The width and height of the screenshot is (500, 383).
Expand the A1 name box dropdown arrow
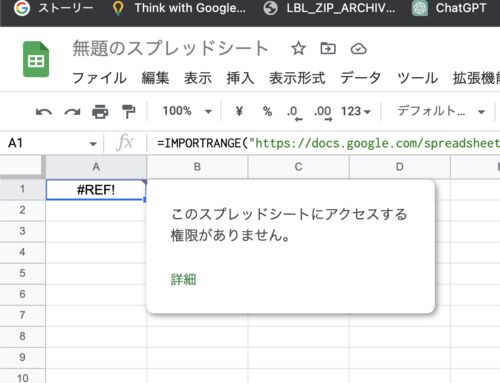pyautogui.click(x=93, y=144)
